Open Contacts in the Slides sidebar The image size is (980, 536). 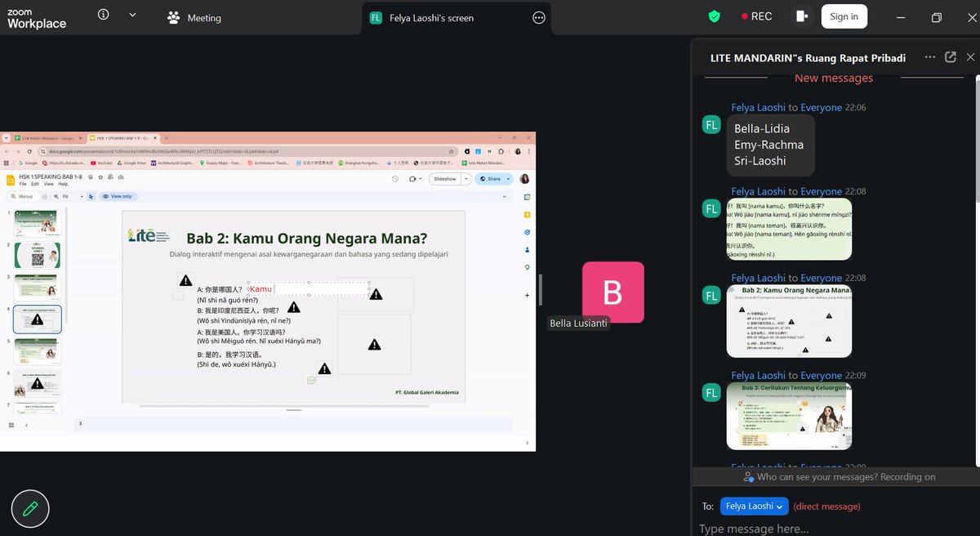527,248
